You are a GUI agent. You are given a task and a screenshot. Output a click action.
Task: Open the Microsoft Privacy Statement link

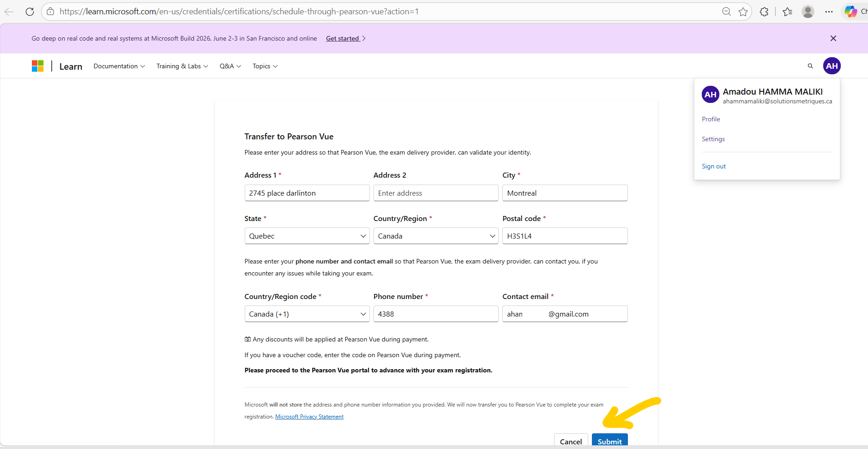coord(309,417)
